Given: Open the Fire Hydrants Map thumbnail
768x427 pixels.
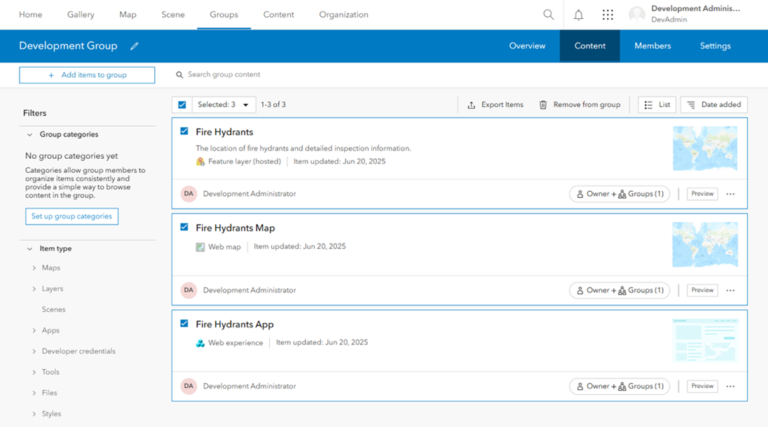Looking at the screenshot, I should tap(705, 244).
